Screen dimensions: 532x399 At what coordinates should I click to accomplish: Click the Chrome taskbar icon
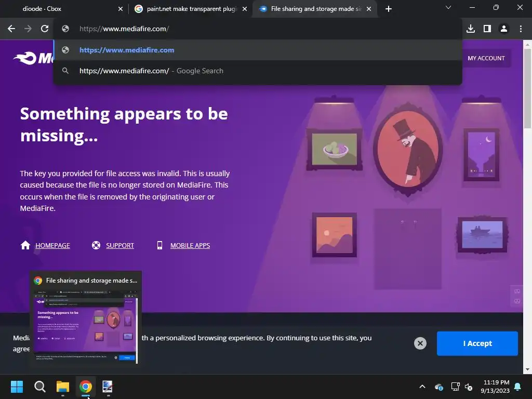(86, 387)
